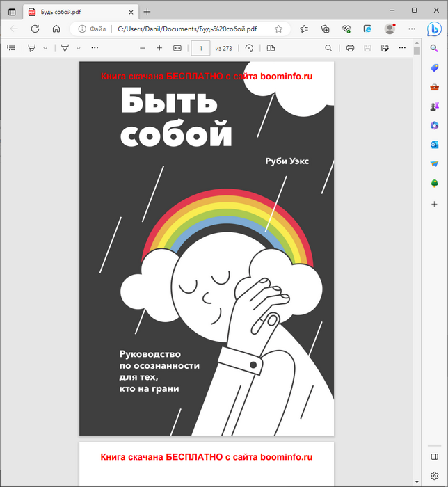Go back to the previous page
This screenshot has width=448, height=487.
click(x=14, y=29)
